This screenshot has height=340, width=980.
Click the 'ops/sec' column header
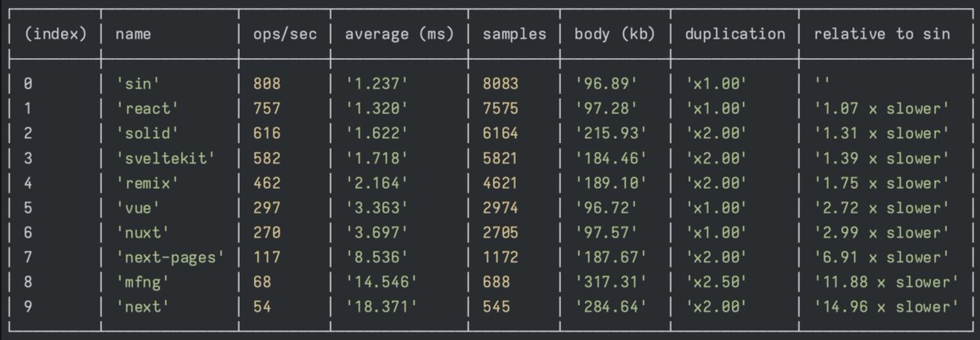pos(285,34)
